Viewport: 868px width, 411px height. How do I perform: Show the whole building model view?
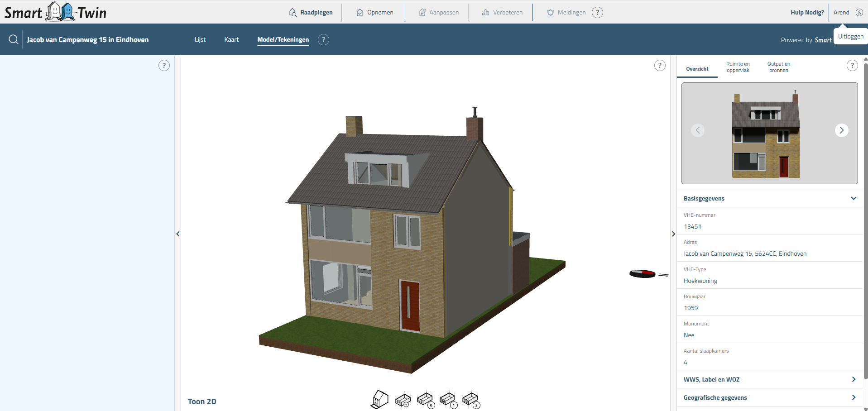click(x=379, y=399)
